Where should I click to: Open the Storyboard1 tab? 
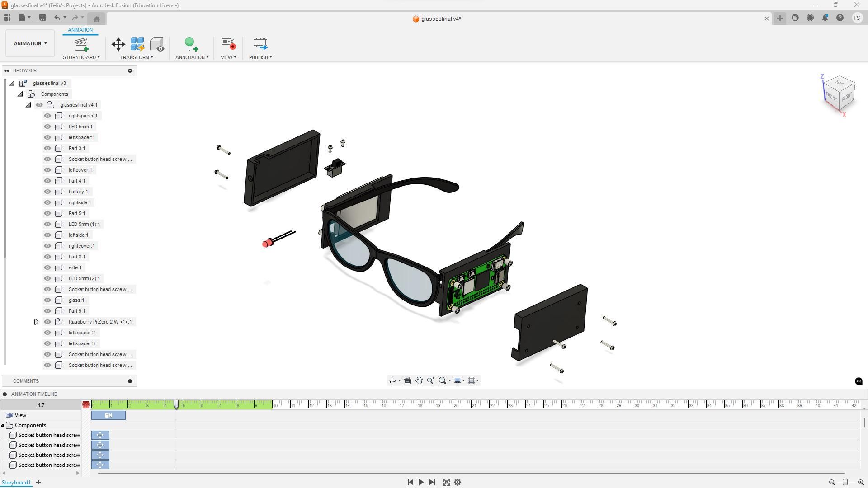click(16, 483)
